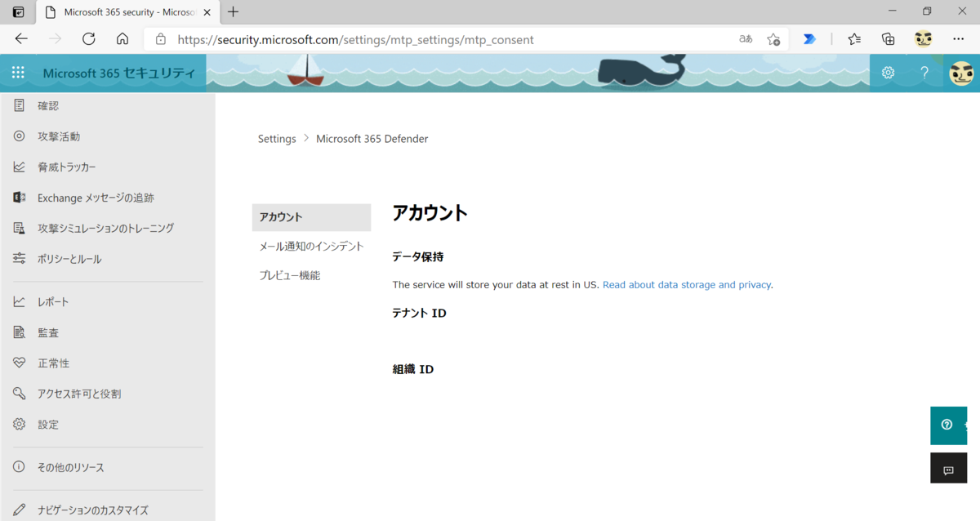
Task: Add this page to favorites star
Action: click(773, 39)
